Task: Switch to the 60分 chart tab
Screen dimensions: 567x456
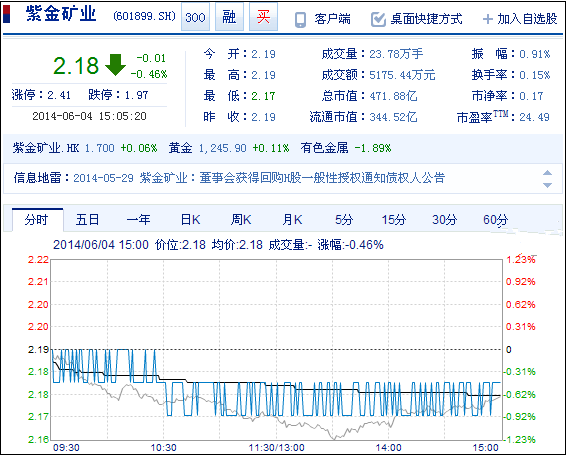Action: 495,220
